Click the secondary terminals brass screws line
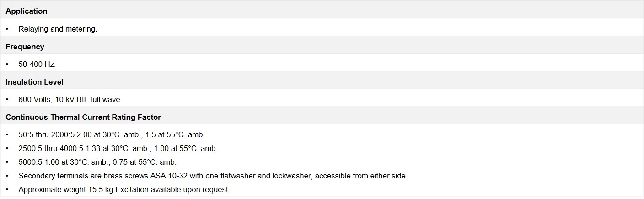644x199 pixels. pos(213,176)
